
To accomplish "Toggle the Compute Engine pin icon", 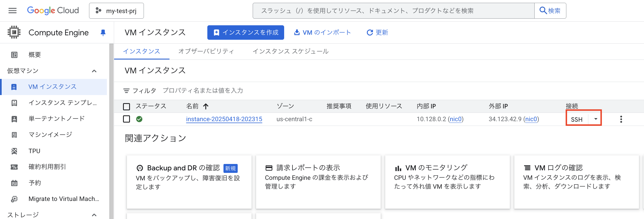I will (103, 33).
